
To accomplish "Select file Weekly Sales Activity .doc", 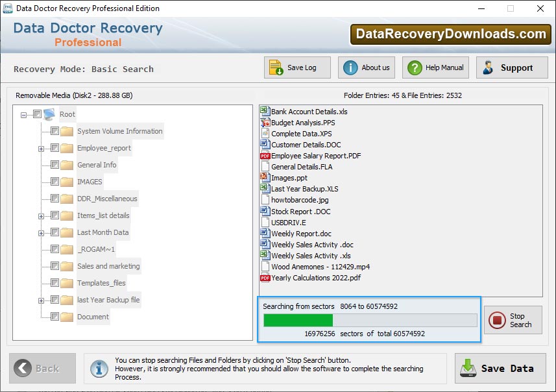I will 312,245.
